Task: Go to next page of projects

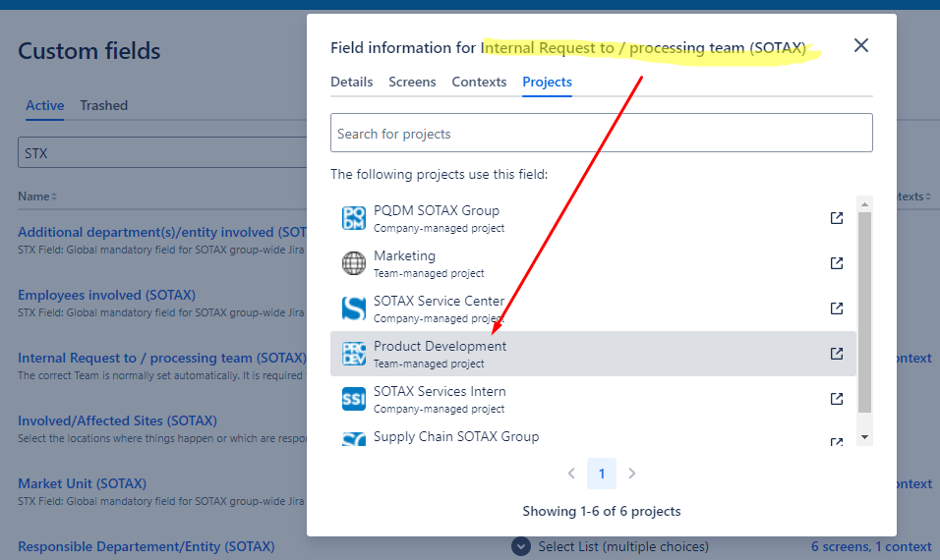Action: (x=632, y=474)
